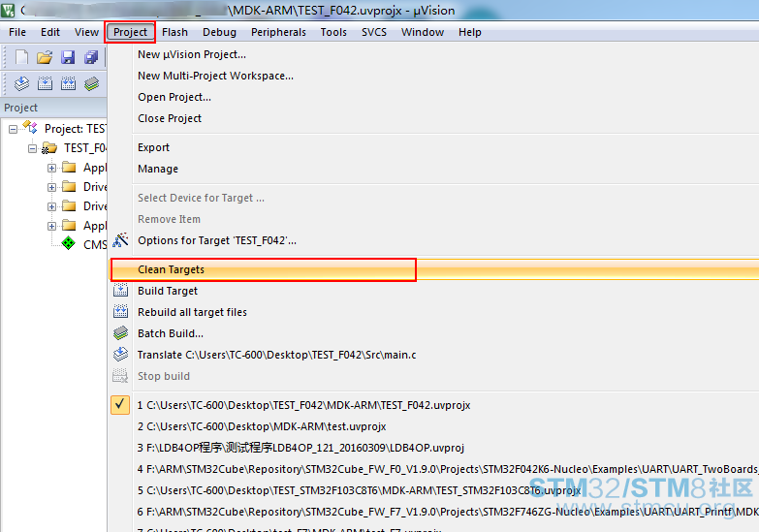Click the New file toolbar icon

click(x=21, y=57)
